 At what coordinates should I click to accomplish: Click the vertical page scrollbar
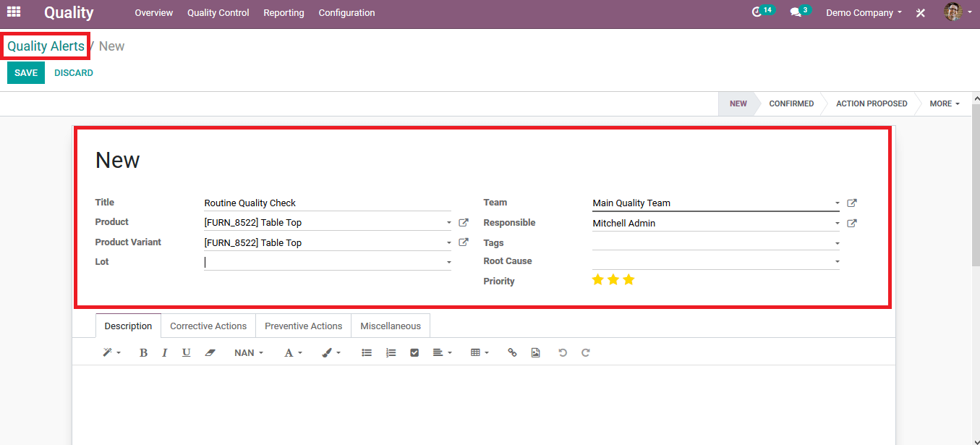pyautogui.click(x=975, y=185)
